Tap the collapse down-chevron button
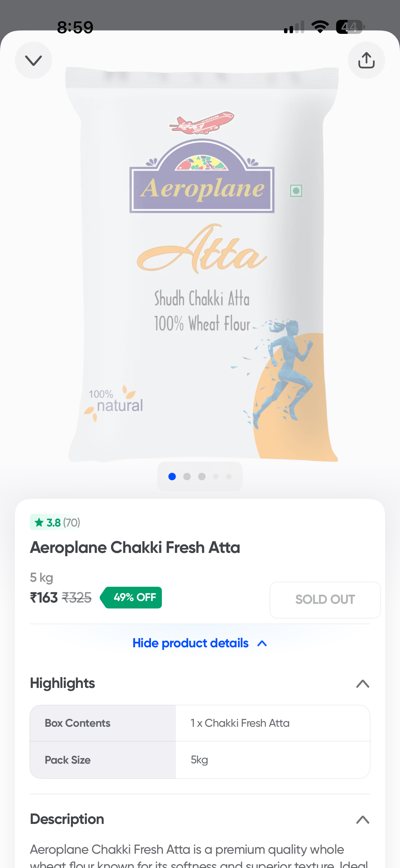Image resolution: width=400 pixels, height=868 pixels. (33, 60)
